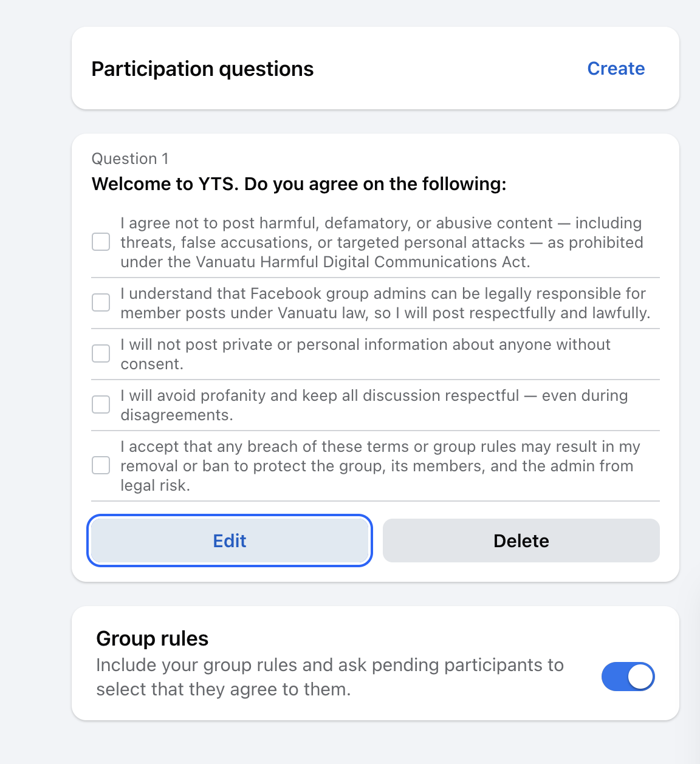The height and width of the screenshot is (764, 700).
Task: Check the no private information checkbox
Action: [x=101, y=353]
